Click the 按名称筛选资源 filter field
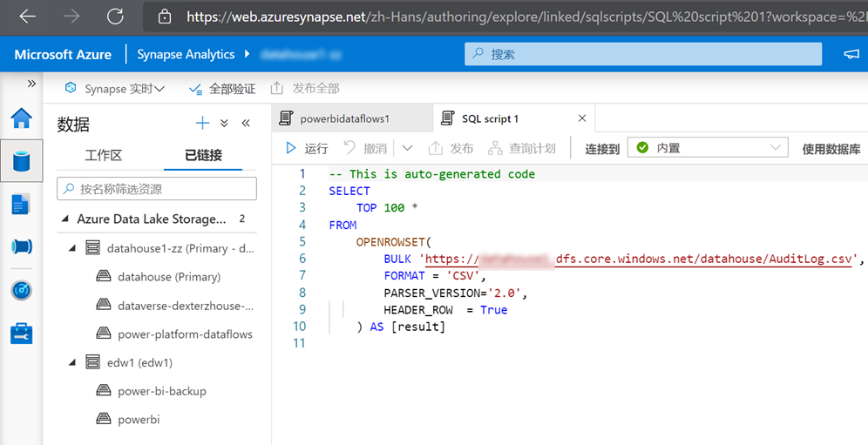The width and height of the screenshot is (868, 445). (x=157, y=189)
